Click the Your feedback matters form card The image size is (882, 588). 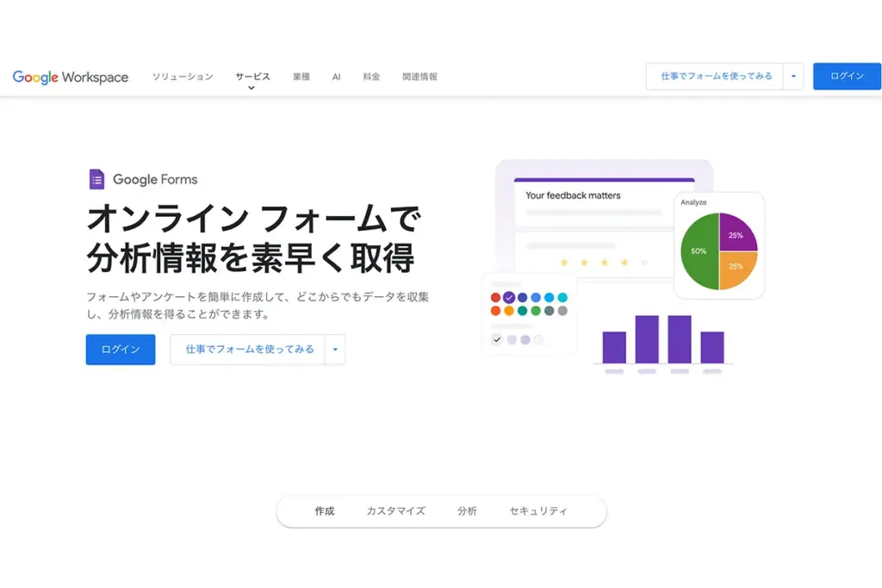click(x=594, y=203)
